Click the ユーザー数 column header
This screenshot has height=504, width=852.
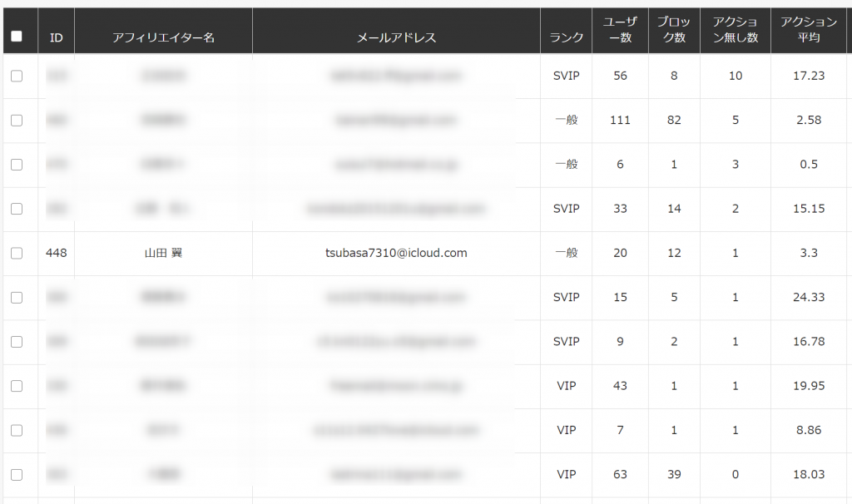pyautogui.click(x=620, y=30)
